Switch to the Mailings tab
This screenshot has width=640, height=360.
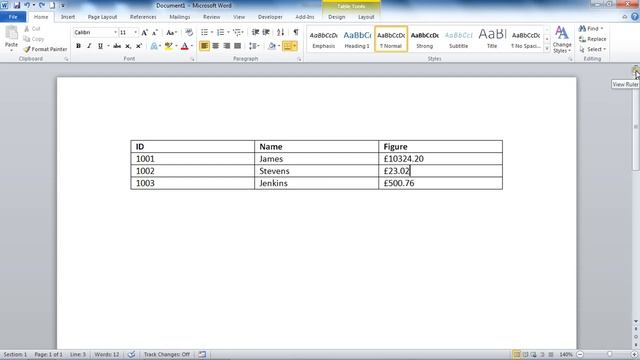(x=180, y=17)
